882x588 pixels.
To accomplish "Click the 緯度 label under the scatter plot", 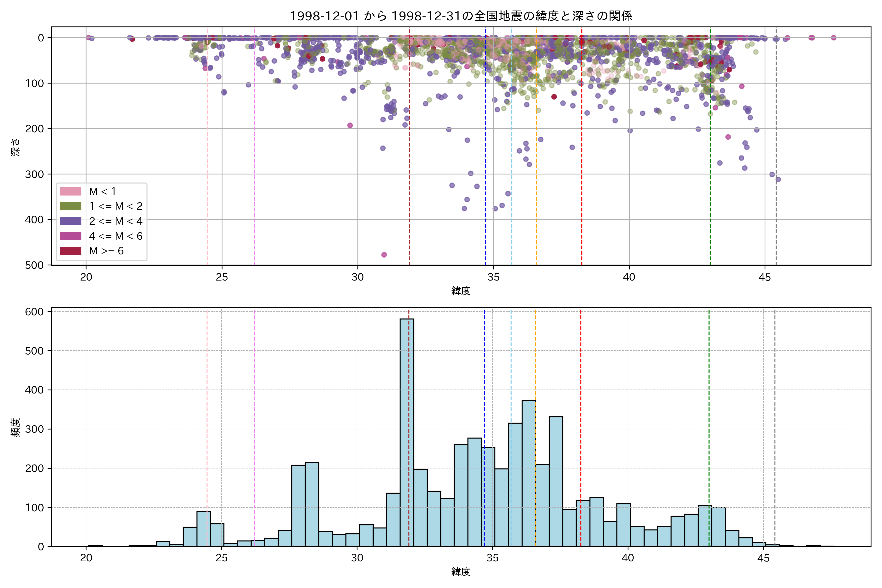I will [x=461, y=291].
